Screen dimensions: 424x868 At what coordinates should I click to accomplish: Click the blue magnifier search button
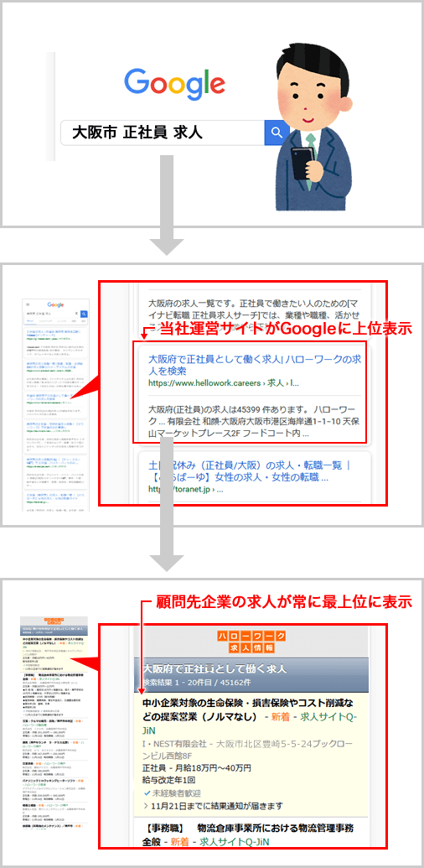[x=277, y=133]
